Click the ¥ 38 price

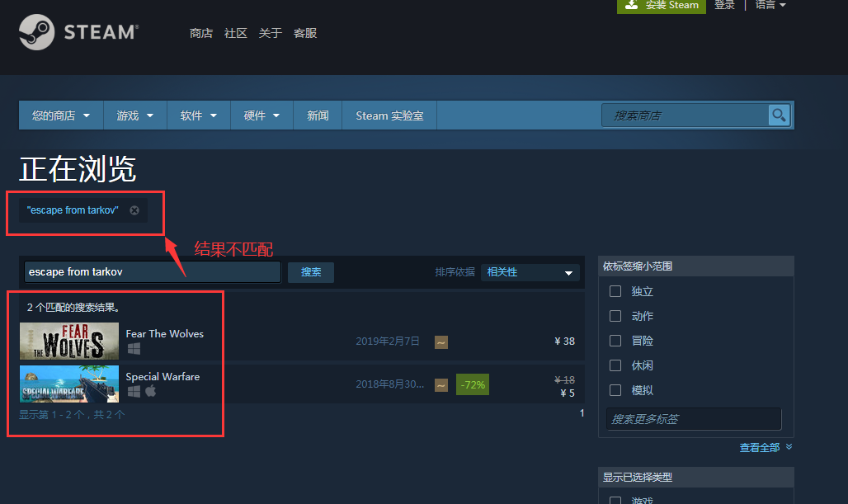coord(564,341)
